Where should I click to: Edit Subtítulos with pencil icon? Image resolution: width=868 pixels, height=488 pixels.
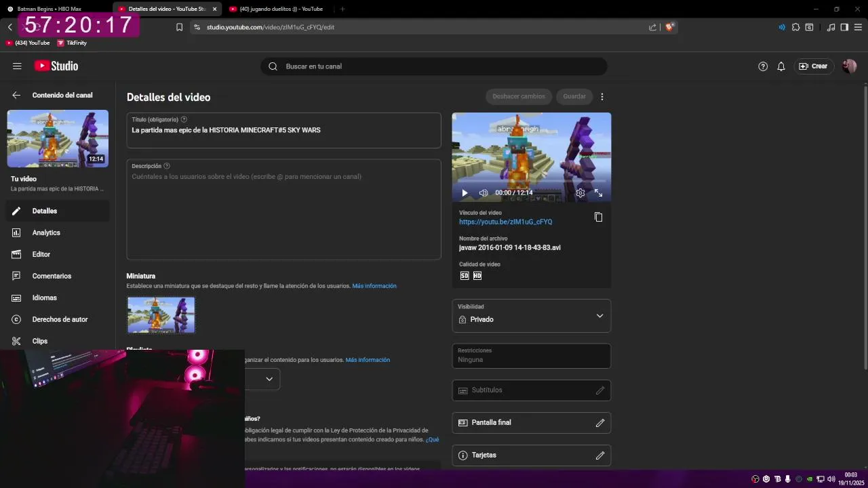pyautogui.click(x=599, y=390)
